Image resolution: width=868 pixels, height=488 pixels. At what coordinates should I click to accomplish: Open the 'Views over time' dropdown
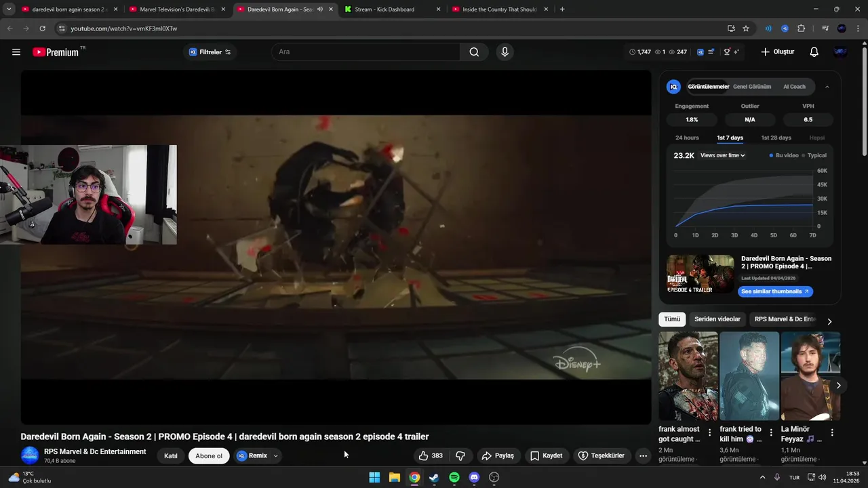click(723, 155)
